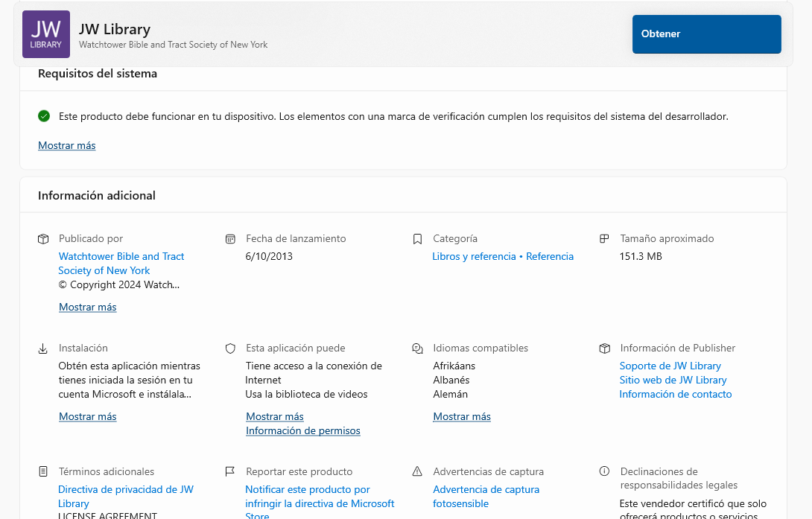Screen dimensions: 812x519
Task: Open Advertencia de captura fotosensible link
Action: (x=486, y=496)
